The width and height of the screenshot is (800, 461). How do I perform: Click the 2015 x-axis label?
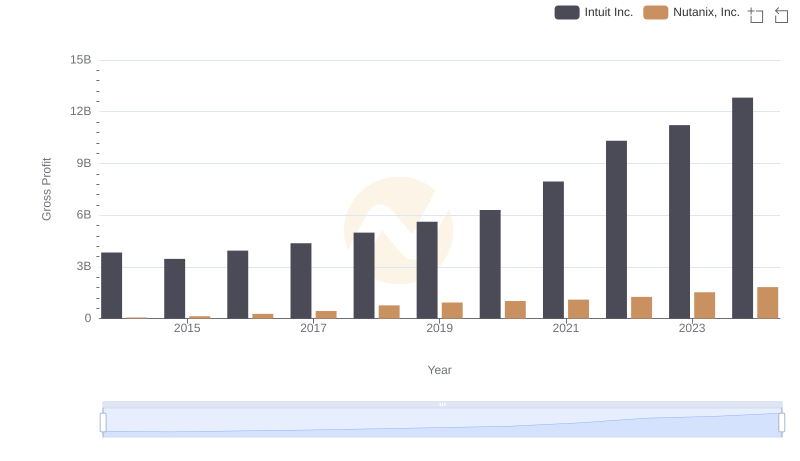point(187,328)
